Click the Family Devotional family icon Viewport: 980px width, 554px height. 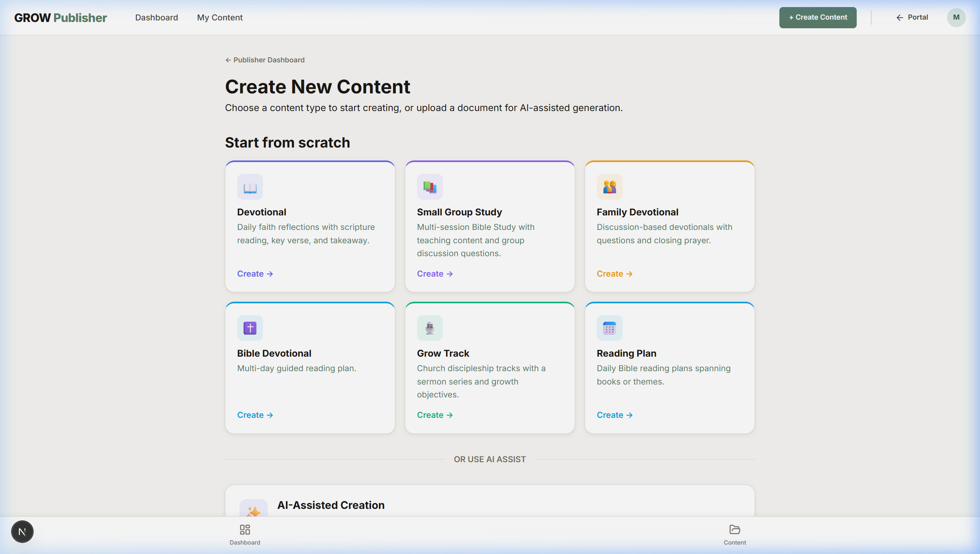(x=609, y=187)
